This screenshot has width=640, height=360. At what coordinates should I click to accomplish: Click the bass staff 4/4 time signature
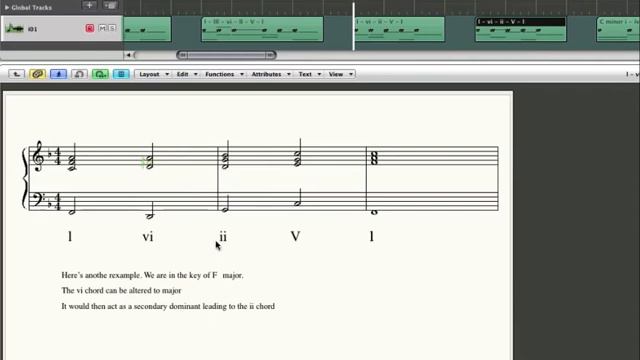tap(57, 202)
